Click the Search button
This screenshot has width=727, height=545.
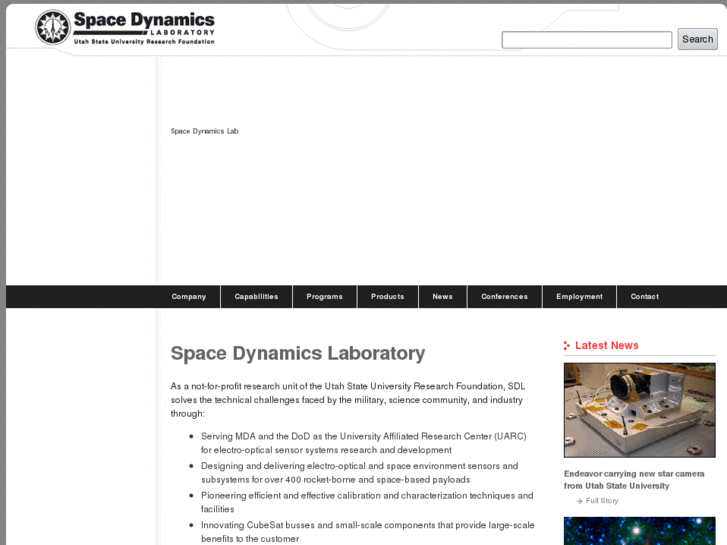[x=697, y=39]
